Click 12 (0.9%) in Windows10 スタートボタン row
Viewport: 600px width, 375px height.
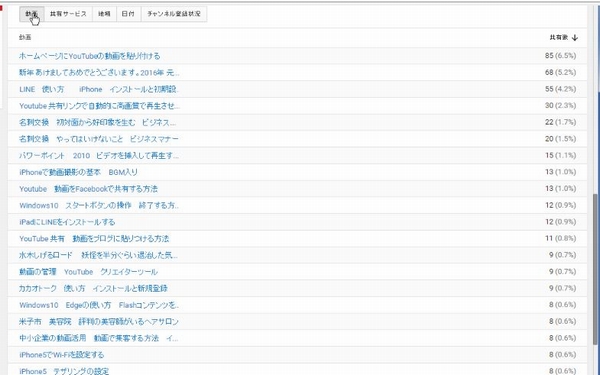pos(561,205)
